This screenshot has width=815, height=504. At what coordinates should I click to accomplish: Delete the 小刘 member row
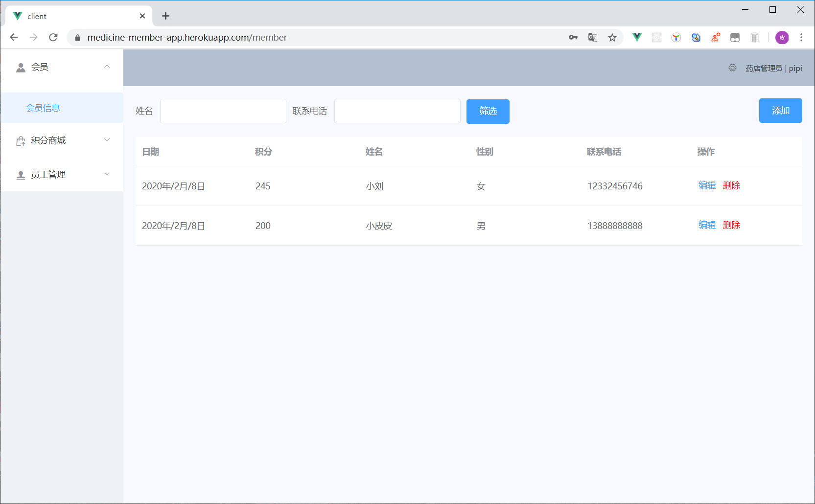click(731, 185)
